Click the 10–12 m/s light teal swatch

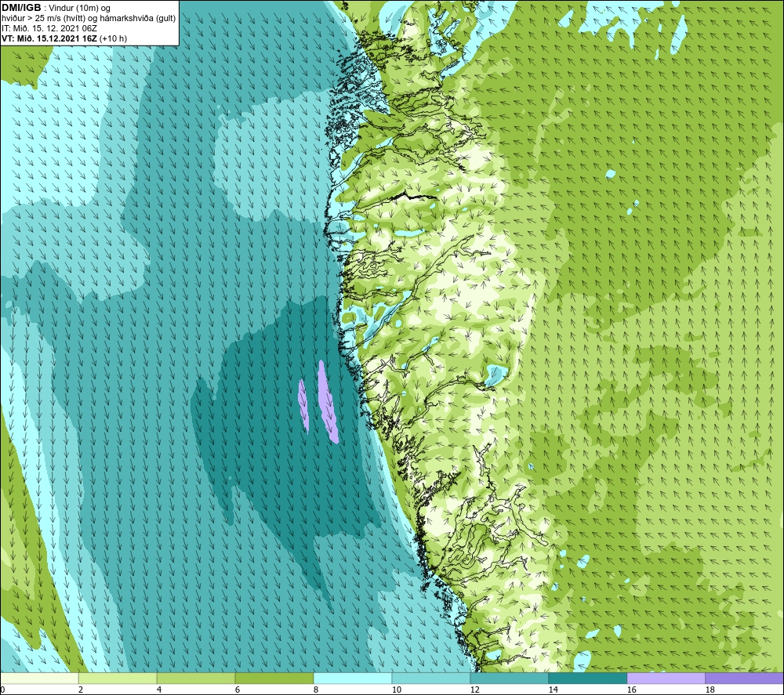[430, 678]
